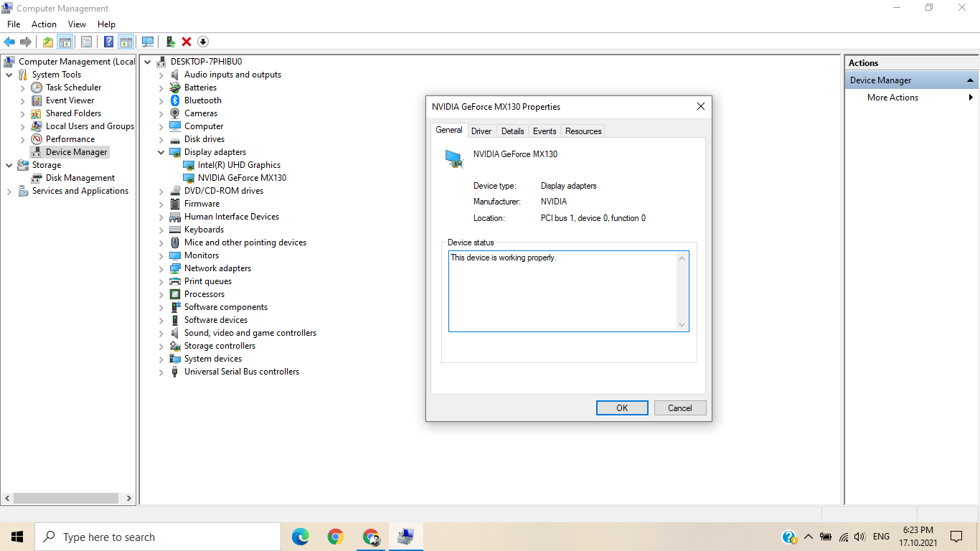Collapse the Device Manager section in Actions pane
This screenshot has height=551, width=980.
click(x=970, y=80)
